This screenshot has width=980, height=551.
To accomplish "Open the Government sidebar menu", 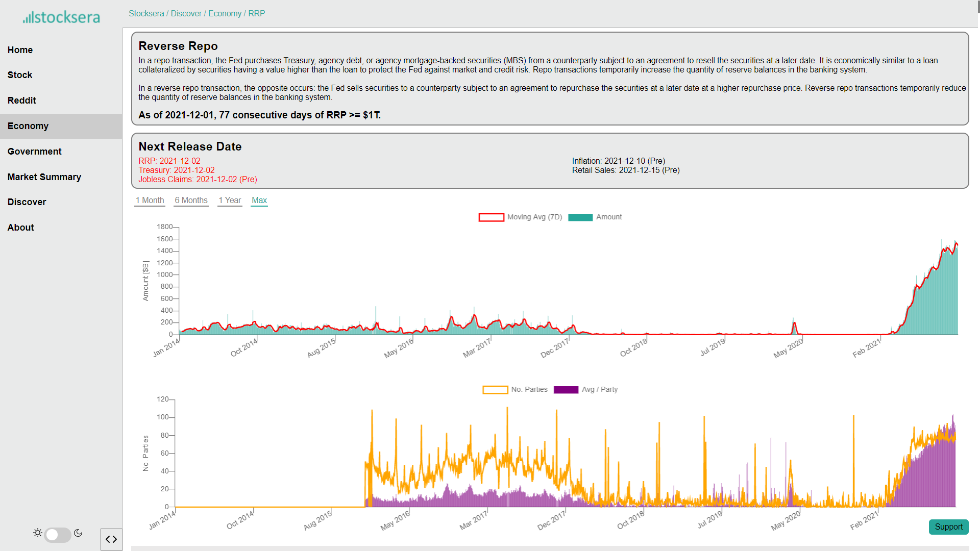I will pyautogui.click(x=34, y=152).
